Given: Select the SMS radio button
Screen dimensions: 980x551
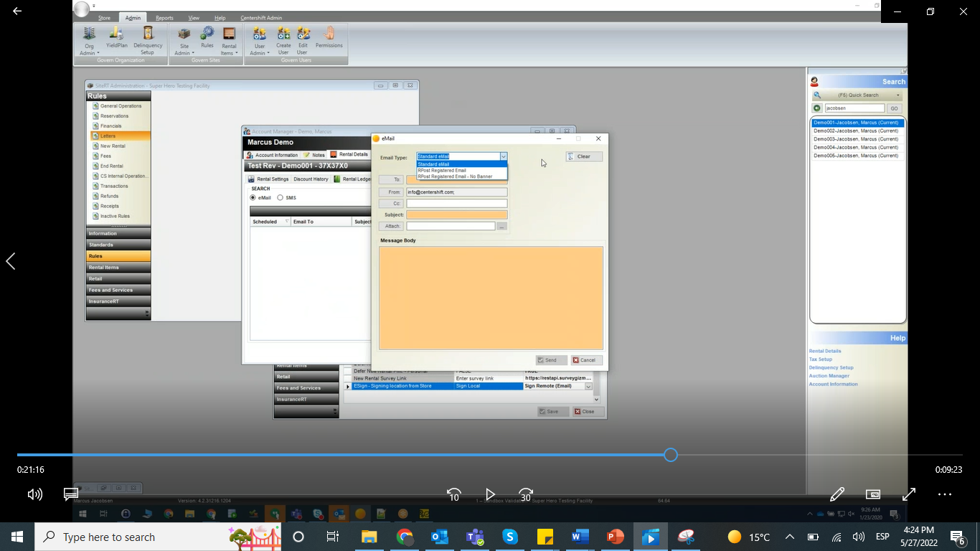Looking at the screenshot, I should click(x=280, y=199).
